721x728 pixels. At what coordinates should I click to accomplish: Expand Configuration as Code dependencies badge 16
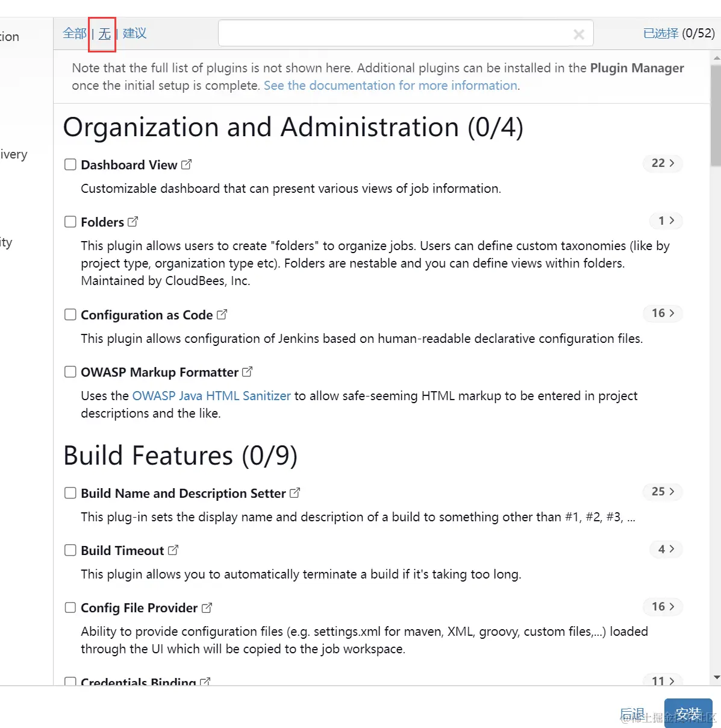(x=663, y=313)
